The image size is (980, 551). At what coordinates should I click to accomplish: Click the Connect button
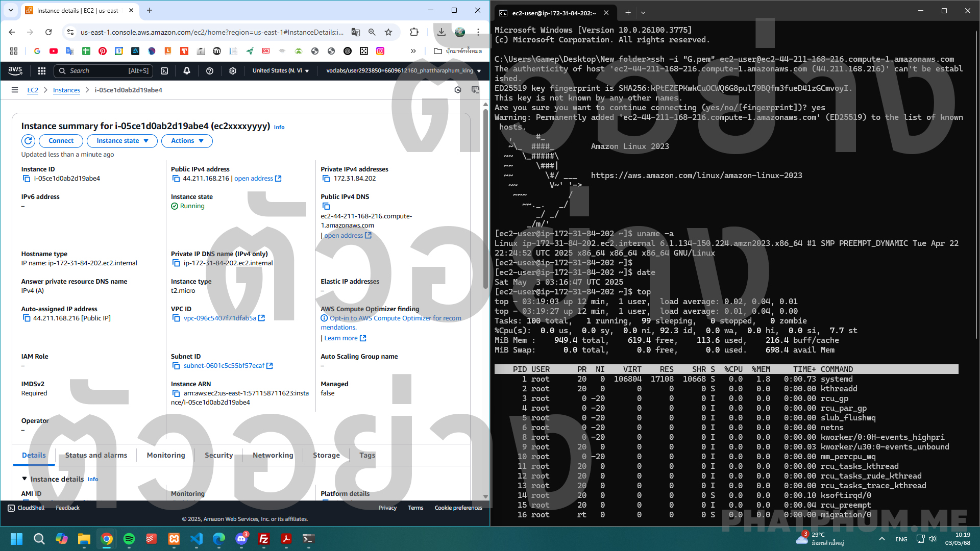pyautogui.click(x=61, y=141)
